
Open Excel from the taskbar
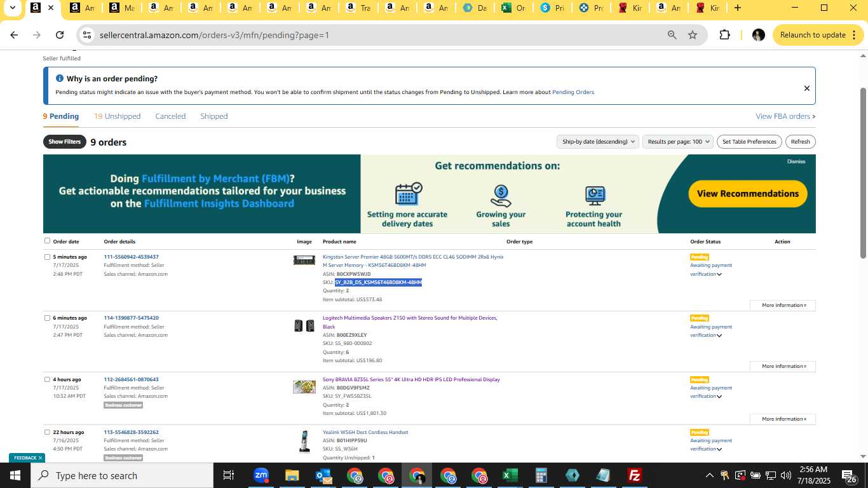[510, 475]
